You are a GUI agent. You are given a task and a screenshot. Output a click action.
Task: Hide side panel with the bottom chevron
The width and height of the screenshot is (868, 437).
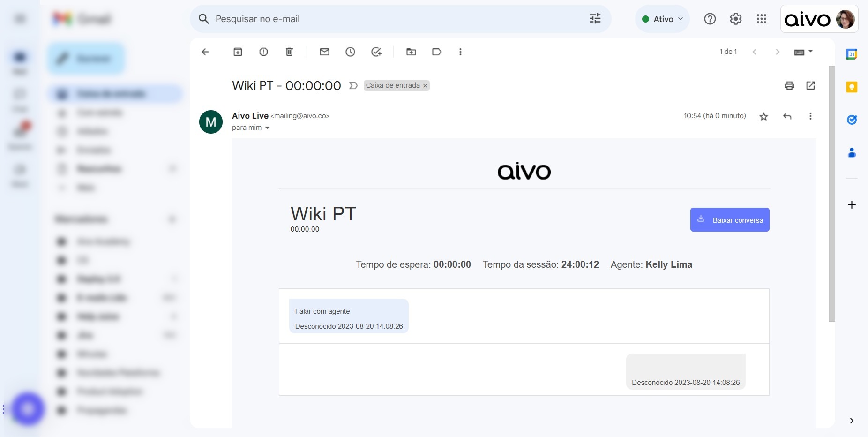852,421
